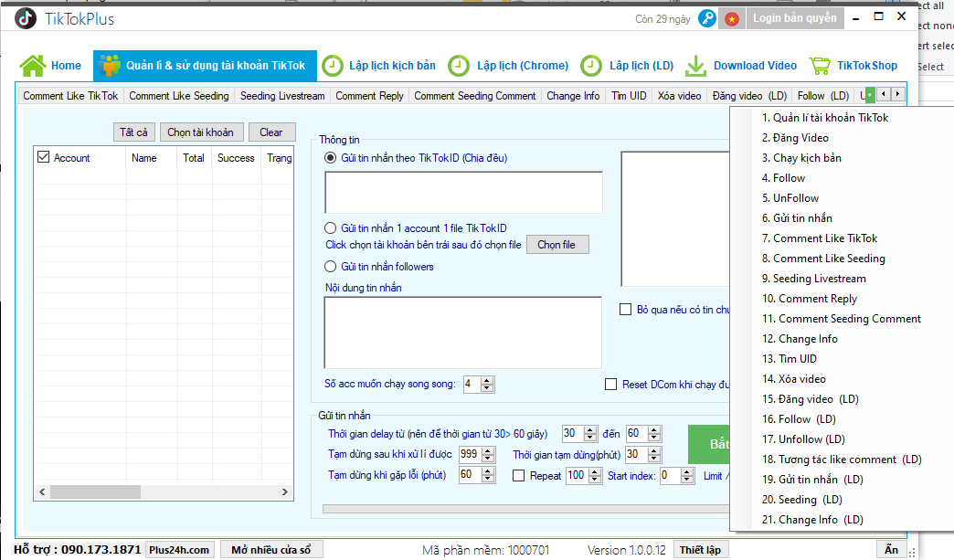954x560 pixels.
Task: Click in the Nội dung tin nhắn text box
Action: [x=463, y=332]
